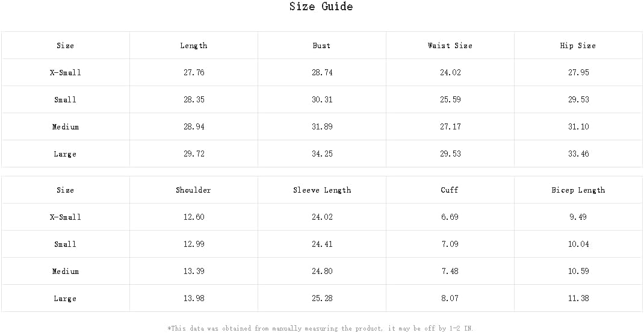Select the Medium sleeve length value 24.80
This screenshot has height=333, width=644.
322,272
